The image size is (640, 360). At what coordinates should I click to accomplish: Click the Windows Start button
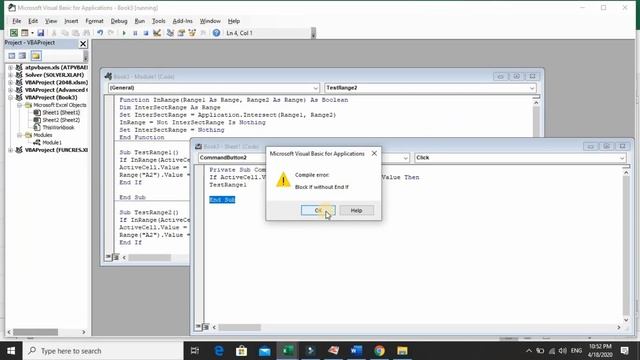pos(11,351)
